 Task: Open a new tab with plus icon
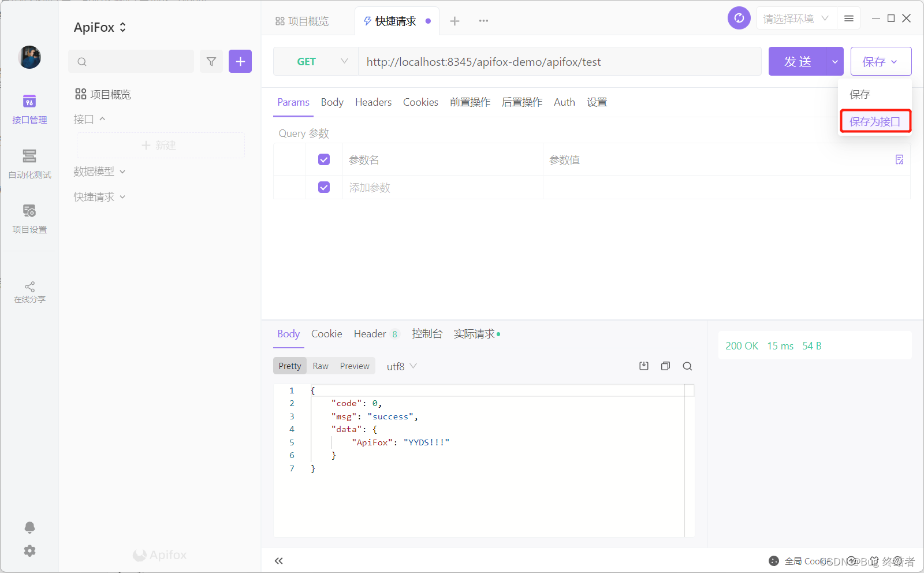[455, 21]
